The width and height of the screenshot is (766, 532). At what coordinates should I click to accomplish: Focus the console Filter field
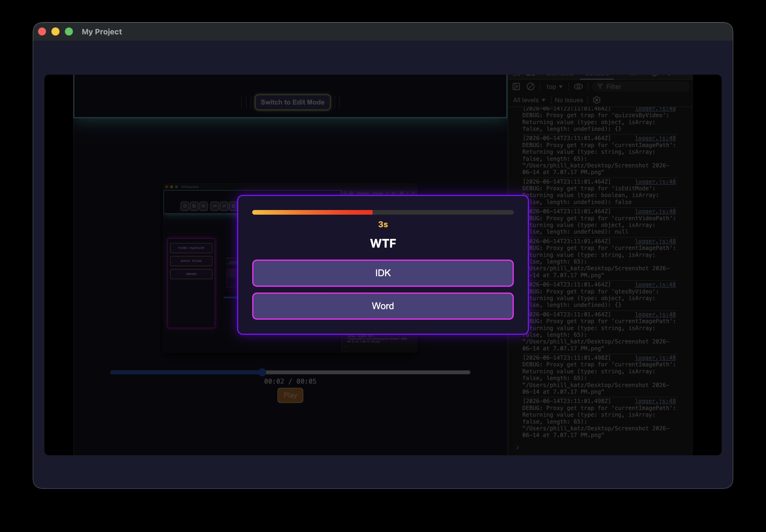click(640, 87)
